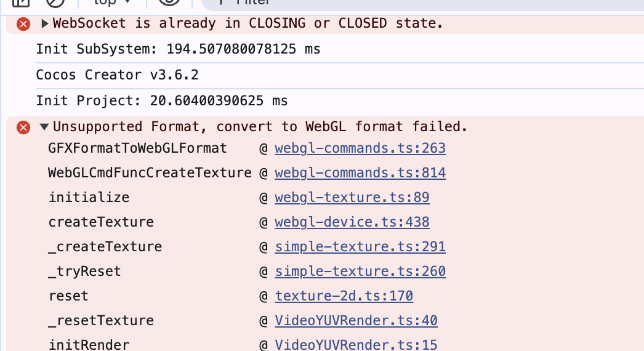Open the VideoYUVRender.ts:15 source link
644x351 pixels.
(356, 345)
